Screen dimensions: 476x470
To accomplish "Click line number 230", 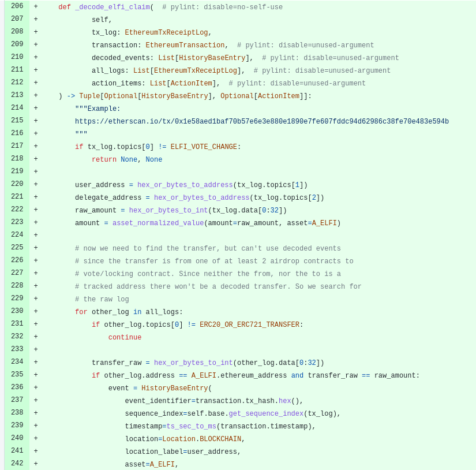I will click(17, 311).
